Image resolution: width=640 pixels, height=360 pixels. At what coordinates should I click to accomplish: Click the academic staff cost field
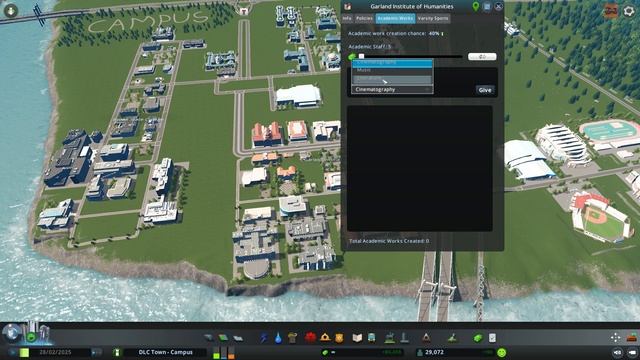482,57
